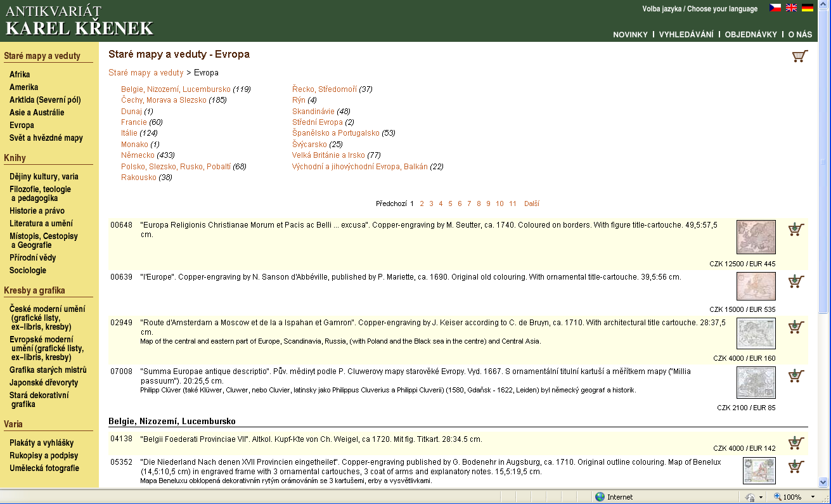Open Rýn subcategory link
831x504 pixels.
coord(299,100)
